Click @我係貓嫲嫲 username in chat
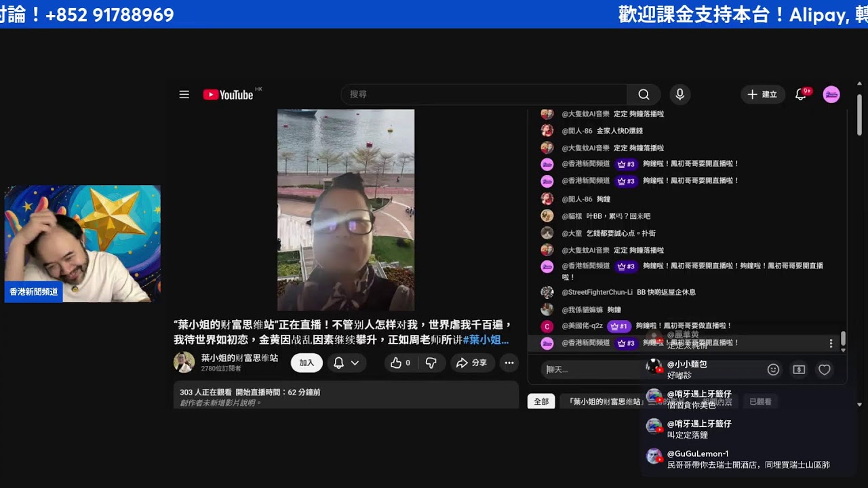This screenshot has width=868, height=488. coord(582,310)
